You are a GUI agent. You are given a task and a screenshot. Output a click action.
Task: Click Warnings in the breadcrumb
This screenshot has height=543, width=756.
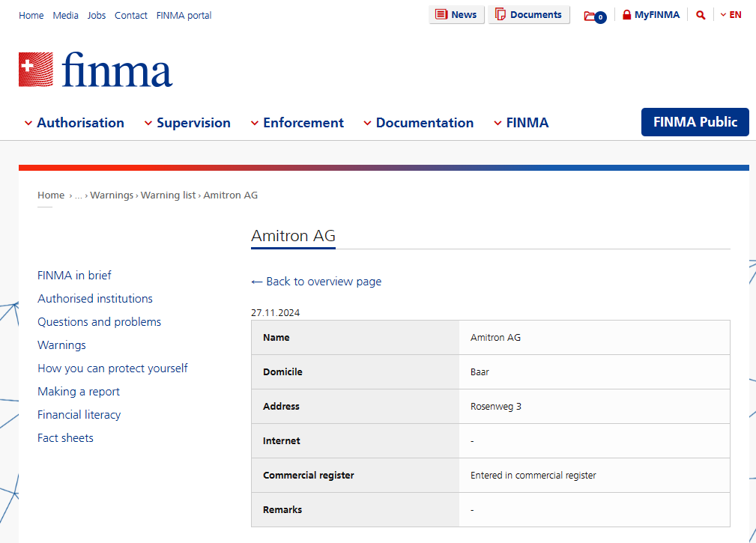tap(112, 195)
